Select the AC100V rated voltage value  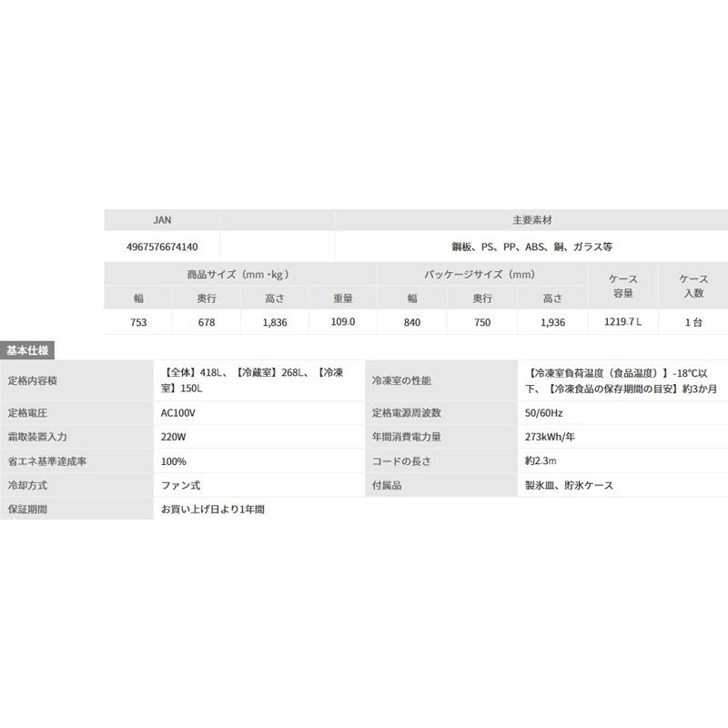(177, 413)
